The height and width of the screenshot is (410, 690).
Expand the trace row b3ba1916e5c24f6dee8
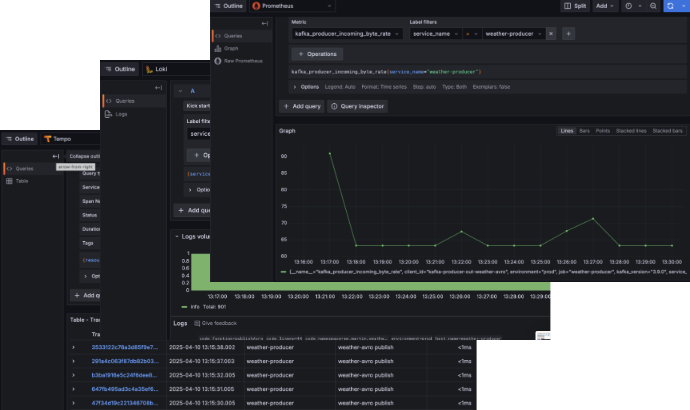click(73, 375)
